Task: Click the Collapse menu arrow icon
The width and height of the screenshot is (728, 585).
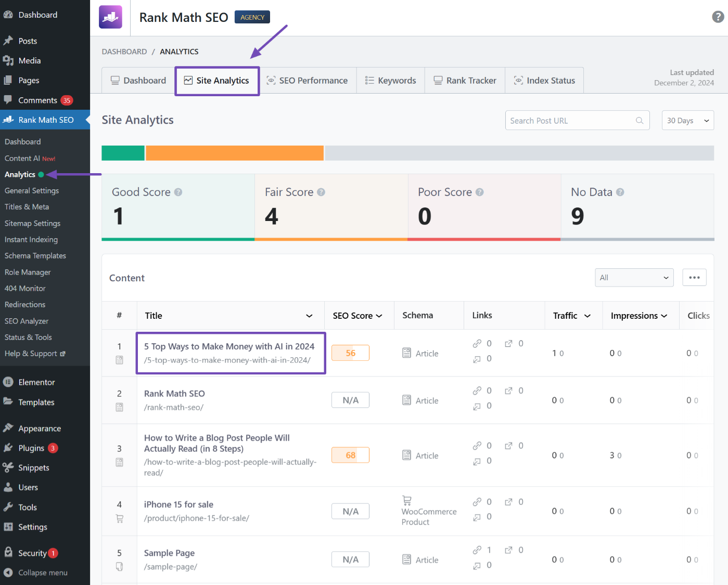Action: 8,573
